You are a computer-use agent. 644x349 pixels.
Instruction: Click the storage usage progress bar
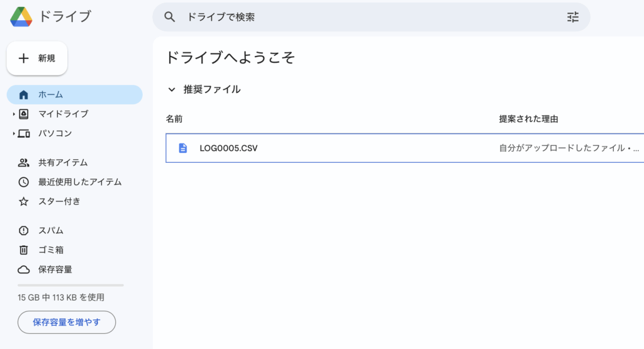[x=70, y=285]
